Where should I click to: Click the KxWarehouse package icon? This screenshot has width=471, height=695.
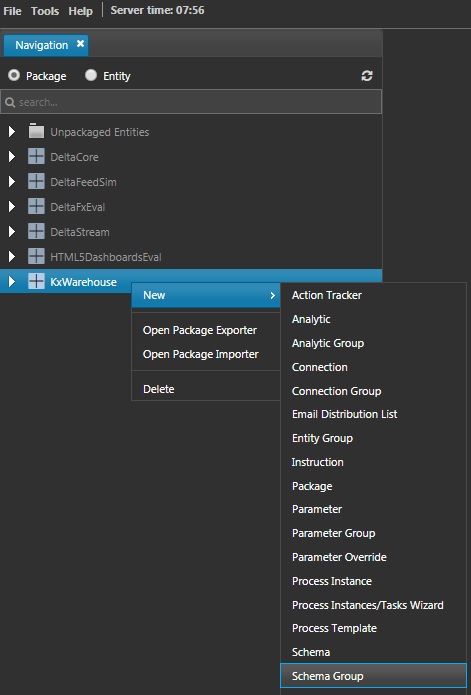pos(36,281)
